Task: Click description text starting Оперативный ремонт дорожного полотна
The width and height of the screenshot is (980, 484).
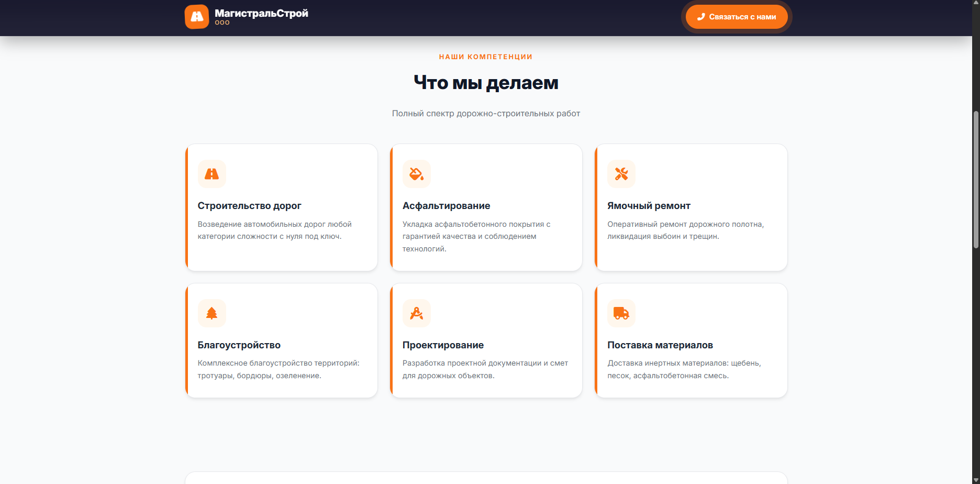Action: tap(686, 230)
